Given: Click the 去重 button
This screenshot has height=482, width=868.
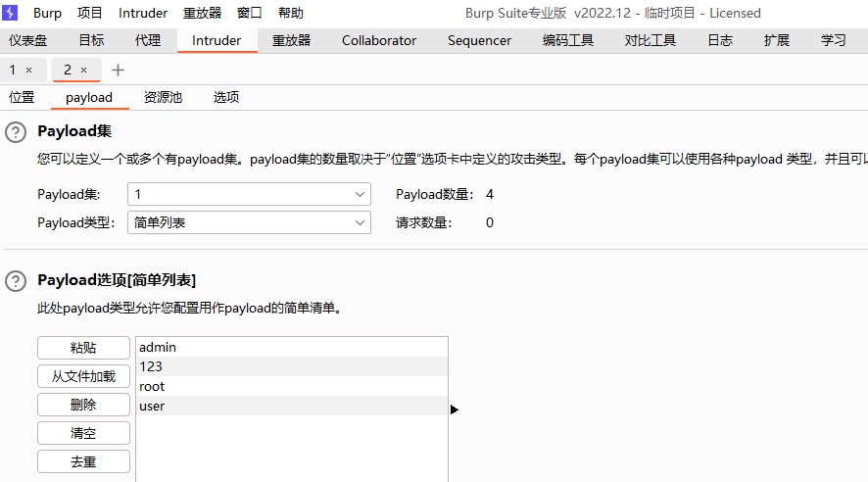Looking at the screenshot, I should (83, 461).
